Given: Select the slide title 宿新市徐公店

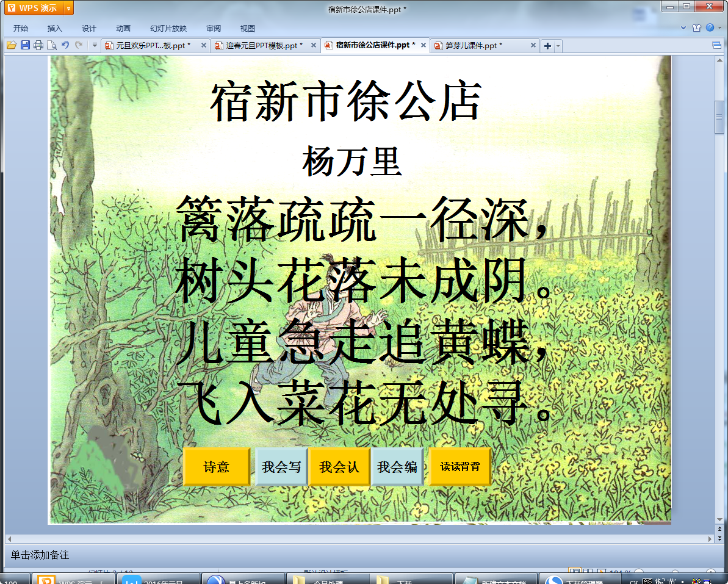Looking at the screenshot, I should pyautogui.click(x=346, y=101).
